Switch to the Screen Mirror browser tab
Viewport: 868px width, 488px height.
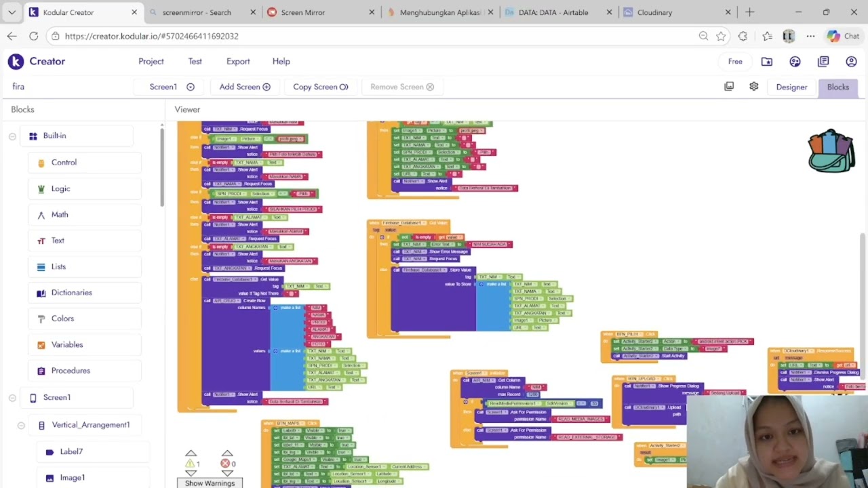pos(321,12)
